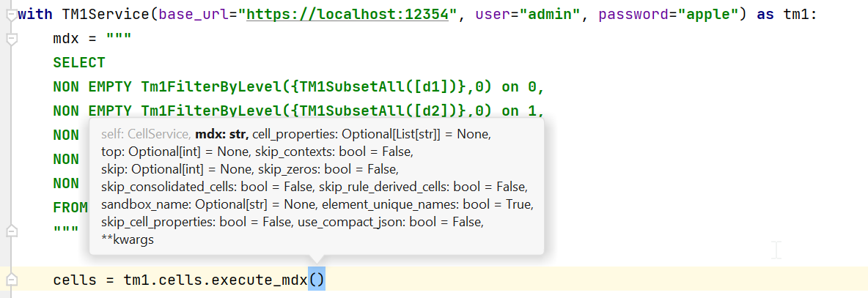Toggle fold marker beside cells assignment line
868x298 pixels.
tap(11, 280)
